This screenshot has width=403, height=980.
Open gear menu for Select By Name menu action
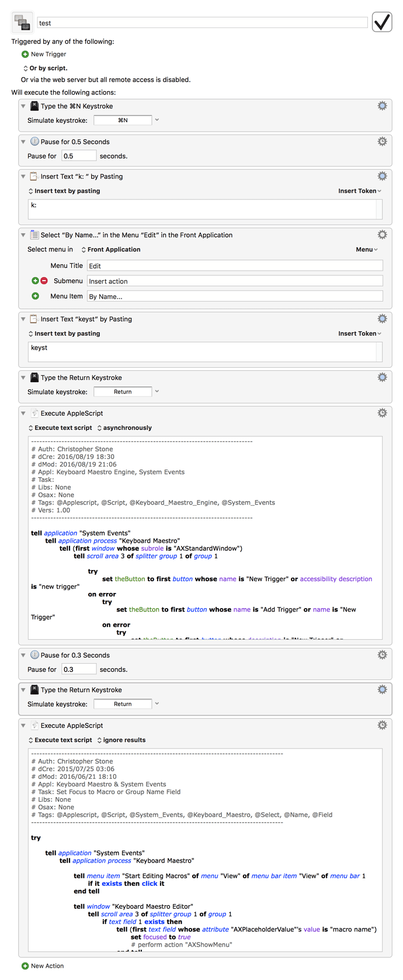pyautogui.click(x=382, y=234)
